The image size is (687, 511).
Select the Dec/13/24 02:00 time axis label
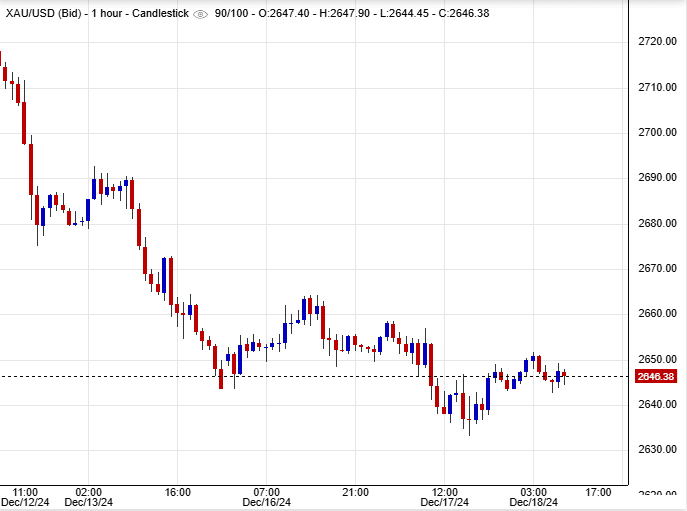(x=88, y=497)
